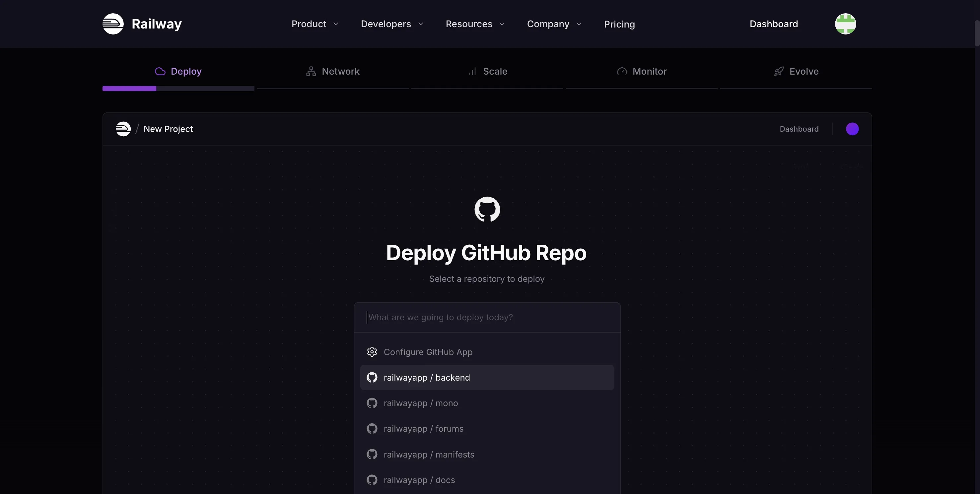Switch to the Network tab

(x=333, y=72)
